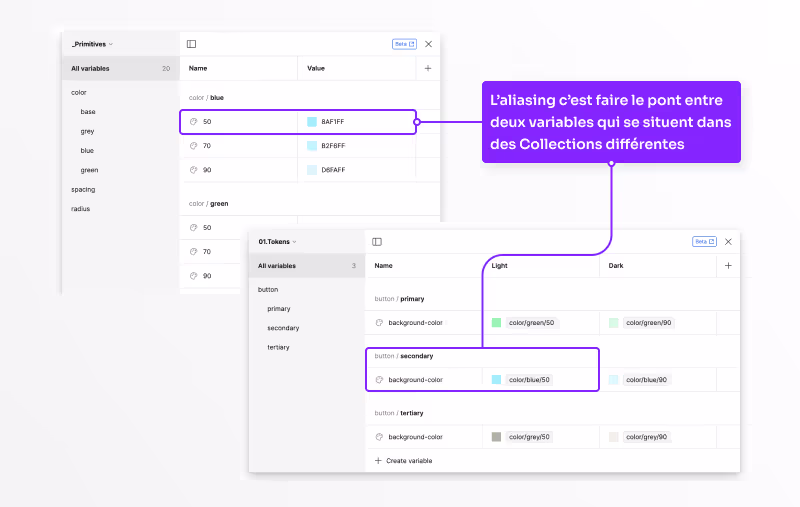
Task: Click color type icon of blue 50 variable
Action: [x=193, y=122]
